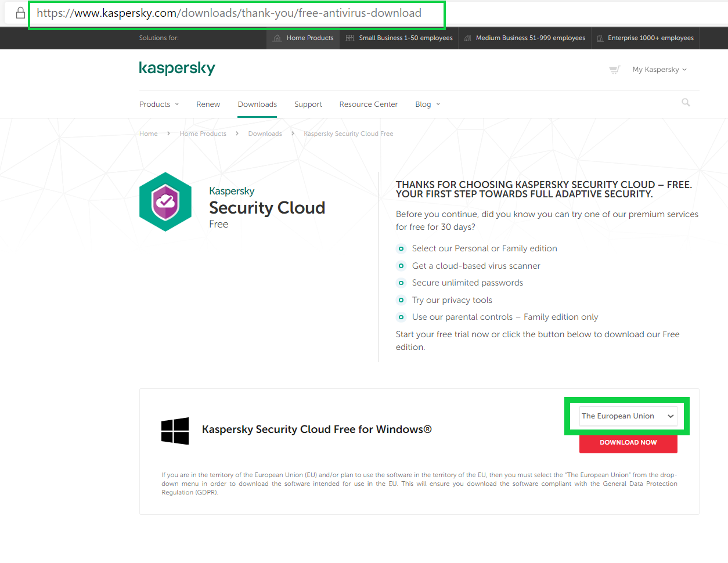Click the chevron after Home Products breadcrumb
This screenshot has width=728, height=563.
tap(237, 133)
